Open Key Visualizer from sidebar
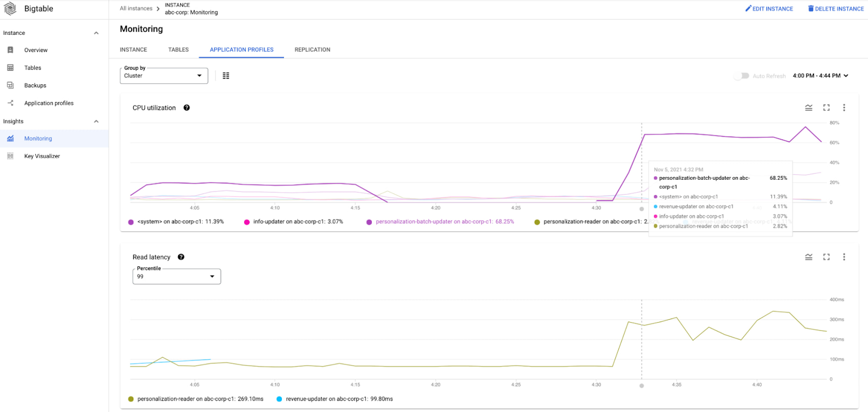The width and height of the screenshot is (868, 412). click(42, 156)
